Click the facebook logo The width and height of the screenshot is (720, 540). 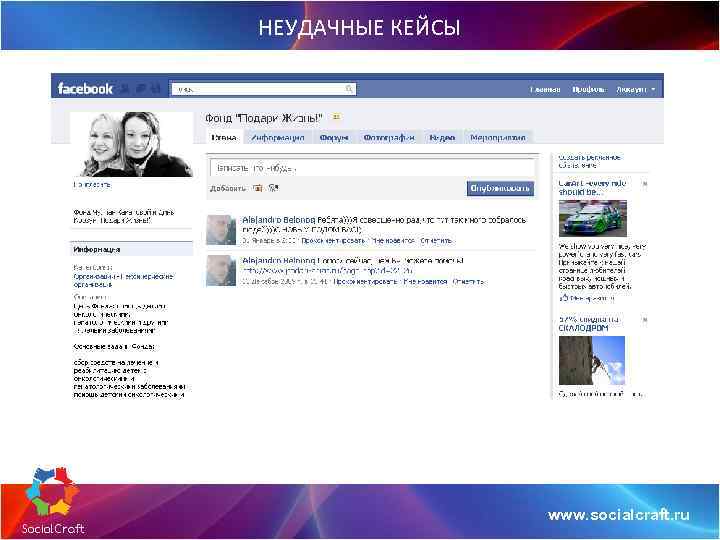tap(85, 89)
